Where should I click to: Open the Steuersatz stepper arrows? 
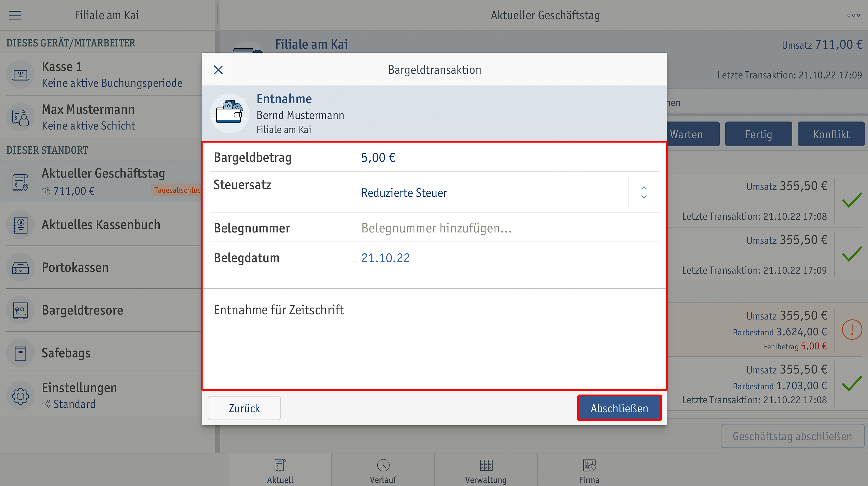coord(644,192)
